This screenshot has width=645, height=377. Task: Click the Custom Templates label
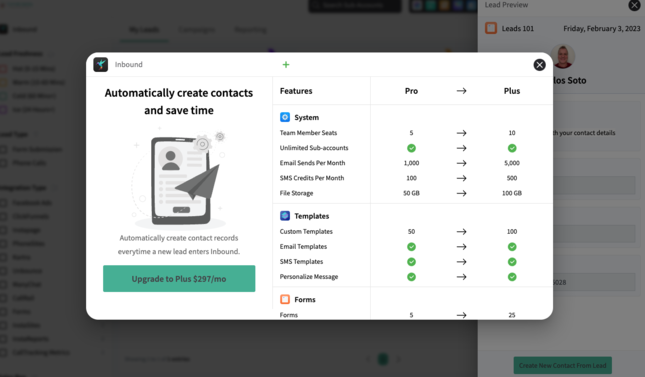pyautogui.click(x=306, y=232)
